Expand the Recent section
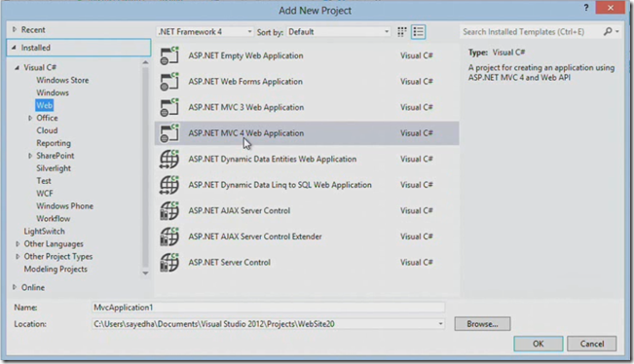The width and height of the screenshot is (634, 364). click(x=15, y=29)
